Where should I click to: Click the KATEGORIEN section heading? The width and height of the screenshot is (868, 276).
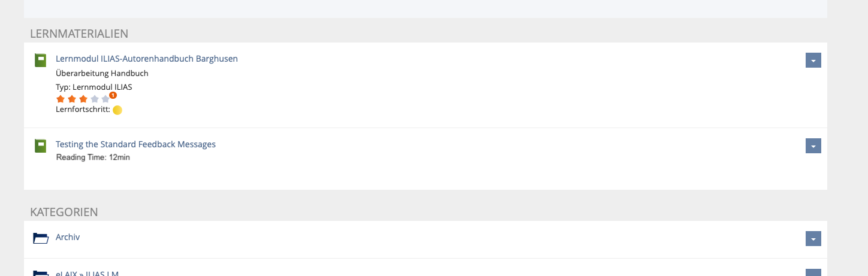click(x=64, y=212)
